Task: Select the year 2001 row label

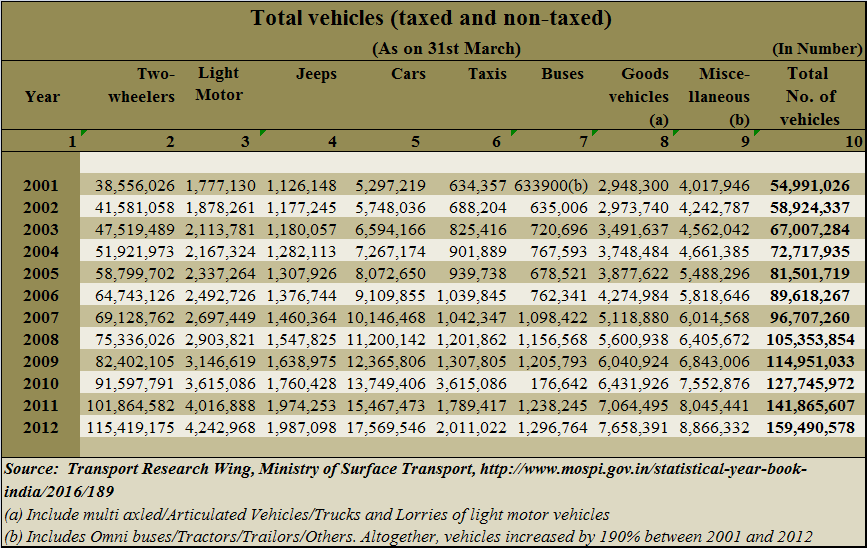Action: (x=42, y=186)
